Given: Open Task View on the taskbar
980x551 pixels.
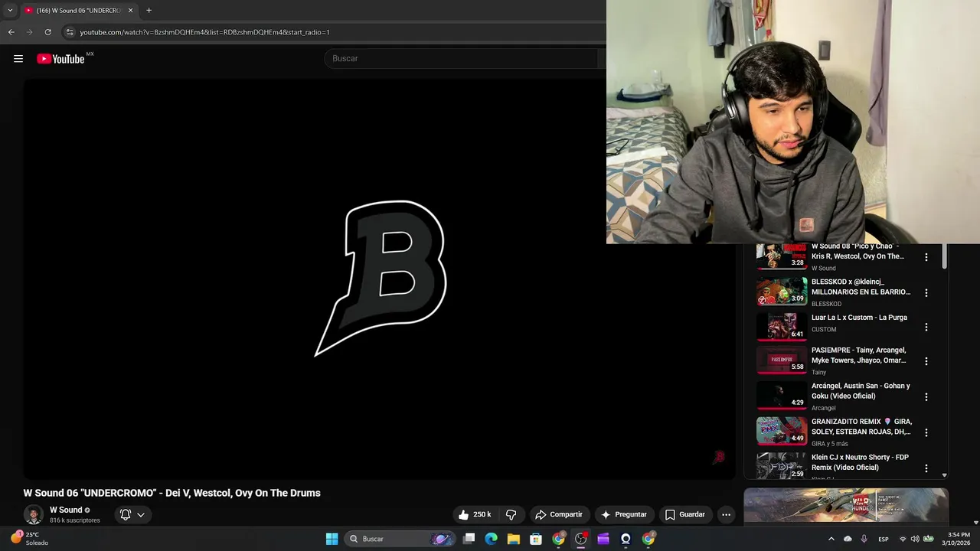Looking at the screenshot, I should tap(469, 539).
